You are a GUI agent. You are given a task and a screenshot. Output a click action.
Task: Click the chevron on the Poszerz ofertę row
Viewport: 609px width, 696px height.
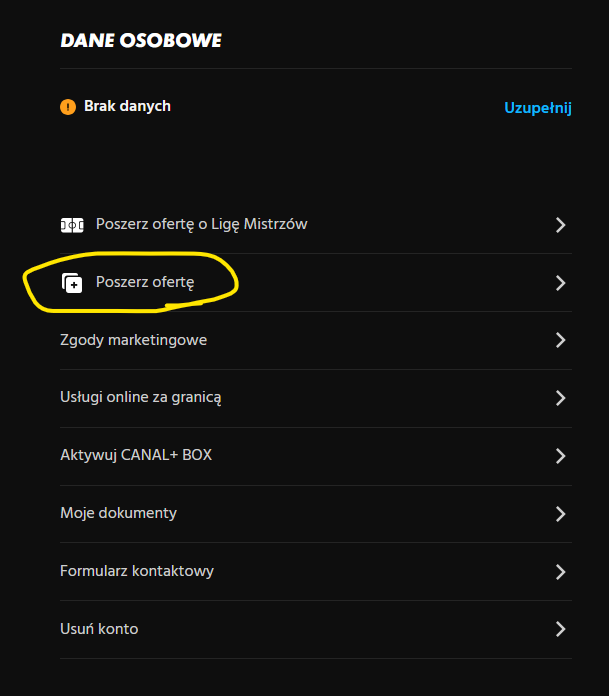pyautogui.click(x=560, y=283)
